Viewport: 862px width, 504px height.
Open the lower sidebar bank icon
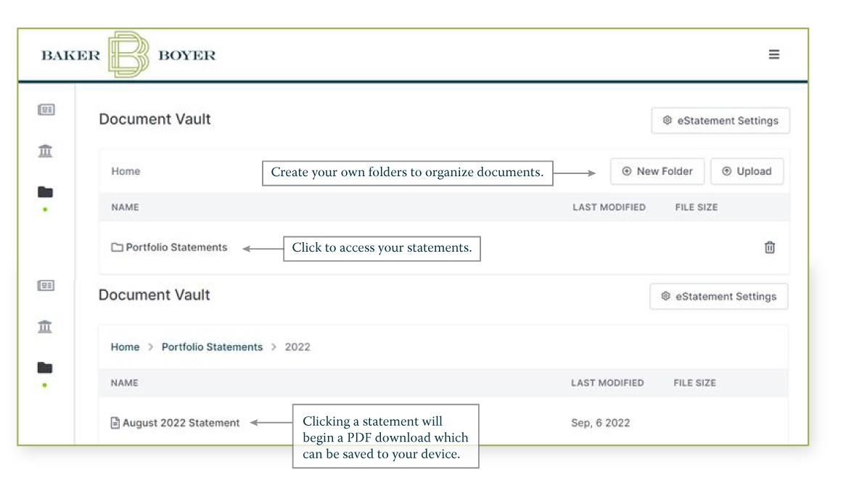pos(45,326)
